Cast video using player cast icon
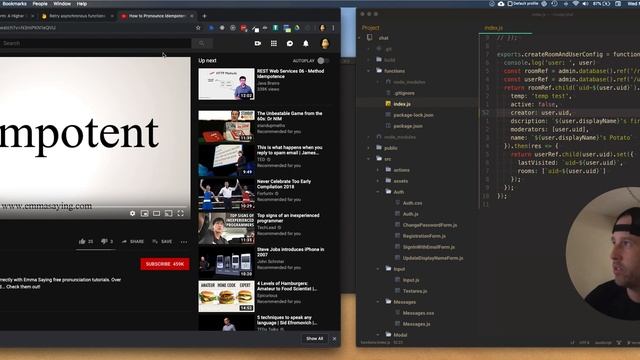640x360 pixels. pos(169,213)
